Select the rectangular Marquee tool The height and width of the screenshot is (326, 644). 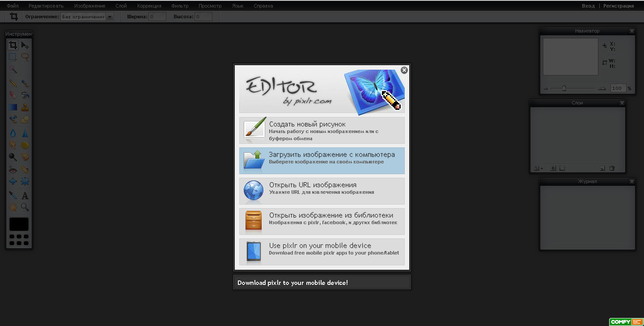[x=13, y=57]
